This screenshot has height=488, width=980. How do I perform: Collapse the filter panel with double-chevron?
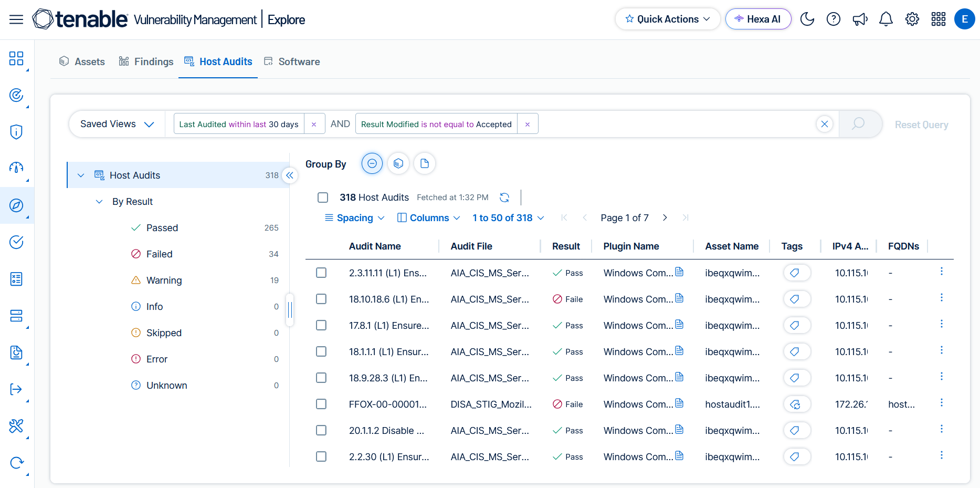(x=290, y=175)
